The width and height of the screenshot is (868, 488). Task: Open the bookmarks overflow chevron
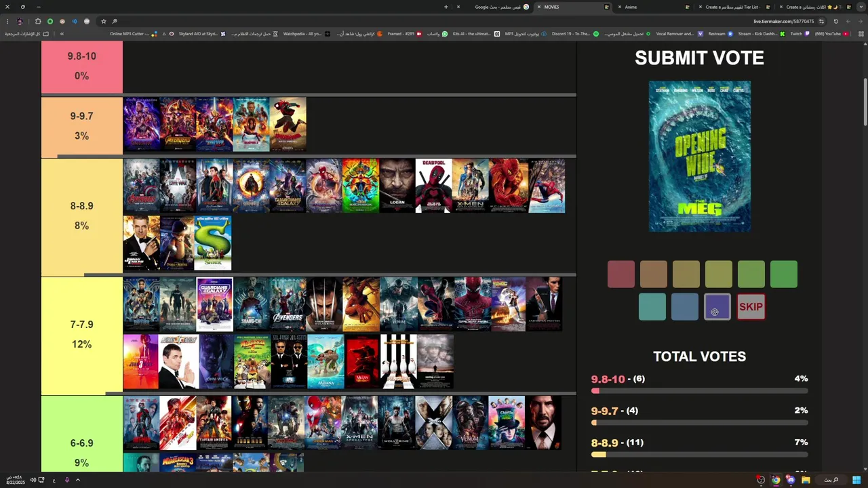(x=62, y=34)
